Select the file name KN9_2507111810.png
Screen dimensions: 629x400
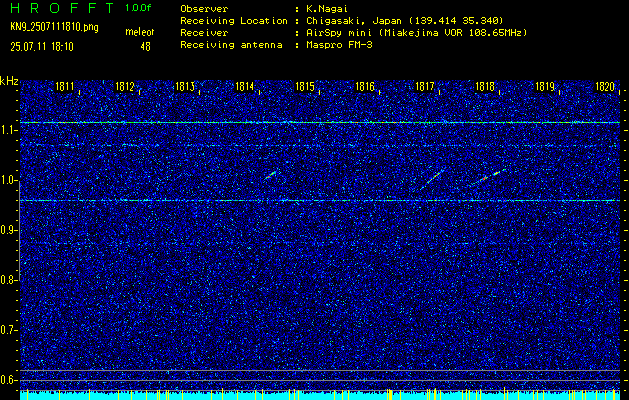[54, 27]
